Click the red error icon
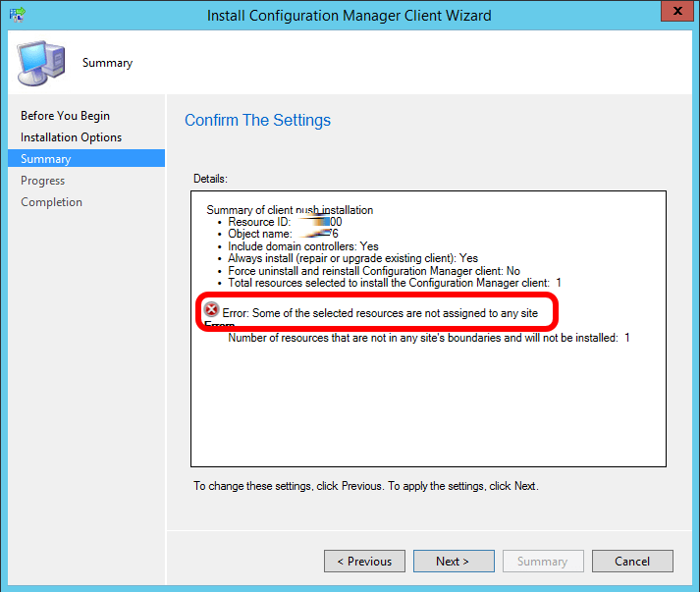Viewport: 700px width, 592px height. [211, 310]
